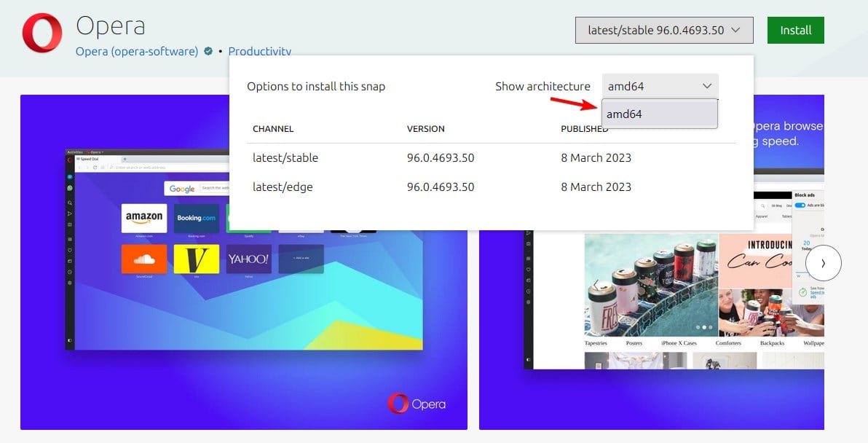Open the latest/stable 96.0.4693.50 channel dropdown
This screenshot has width=868, height=443.
(x=664, y=31)
